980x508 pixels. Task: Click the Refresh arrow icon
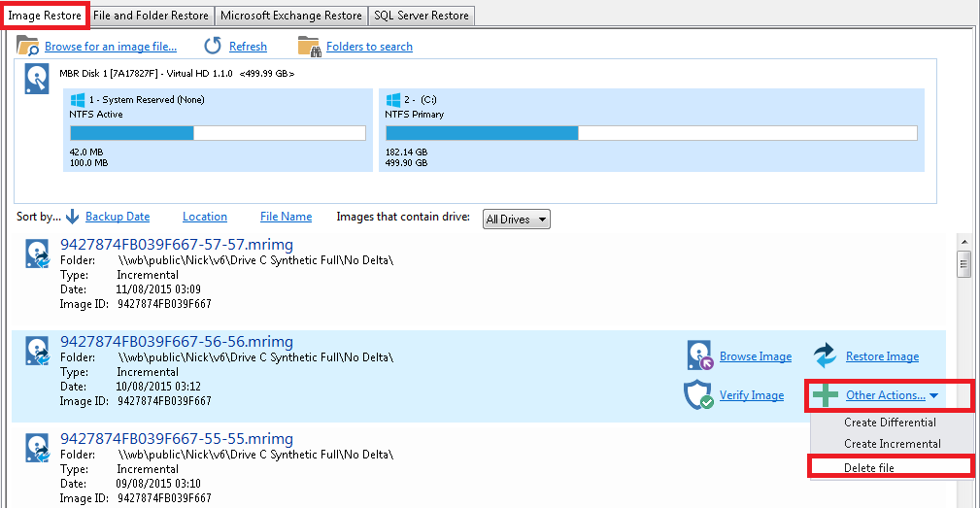point(213,46)
